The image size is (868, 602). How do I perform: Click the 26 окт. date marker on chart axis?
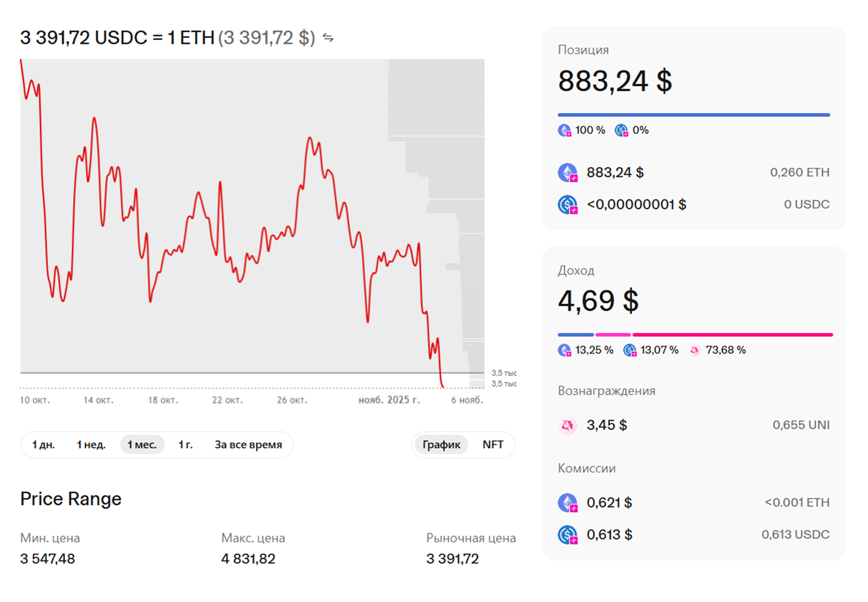(292, 400)
